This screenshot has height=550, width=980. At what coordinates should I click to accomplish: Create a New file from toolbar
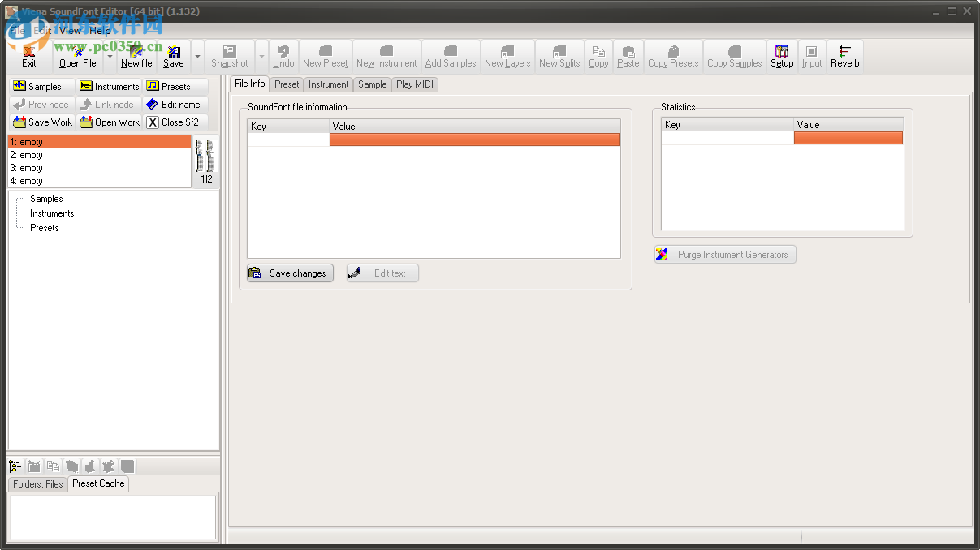click(136, 56)
